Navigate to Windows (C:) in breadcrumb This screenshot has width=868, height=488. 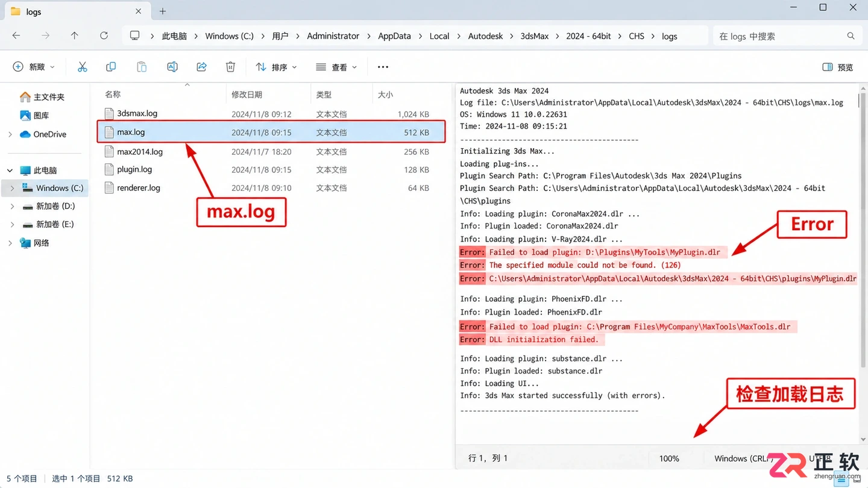pyautogui.click(x=229, y=36)
